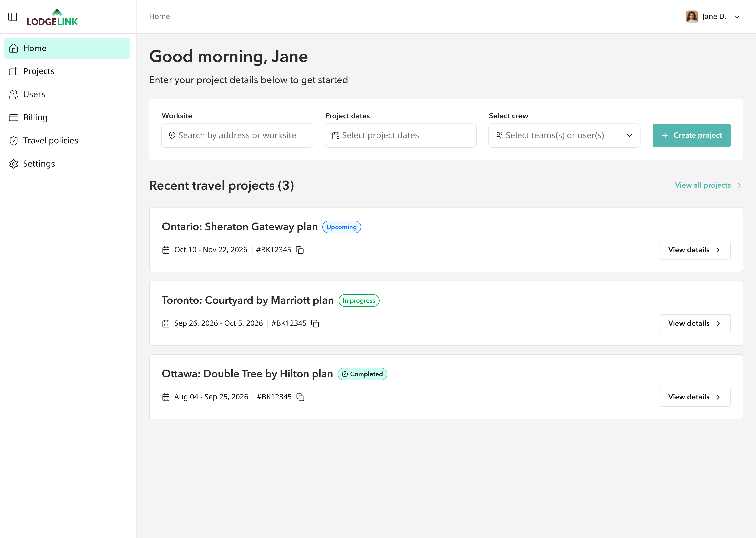Viewport: 756px width, 538px height.
Task: Click chevron on Ontario plan View details
Action: point(718,250)
